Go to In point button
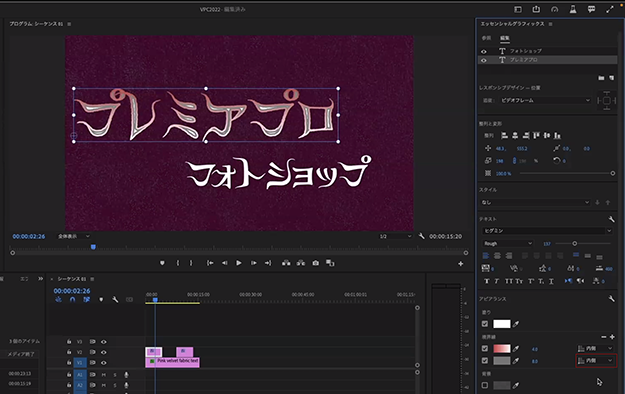The height and width of the screenshot is (394, 625). pos(210,263)
